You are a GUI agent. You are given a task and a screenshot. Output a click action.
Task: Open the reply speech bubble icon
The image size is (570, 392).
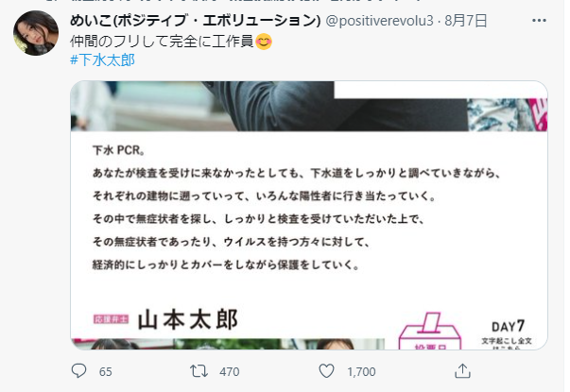tap(78, 371)
